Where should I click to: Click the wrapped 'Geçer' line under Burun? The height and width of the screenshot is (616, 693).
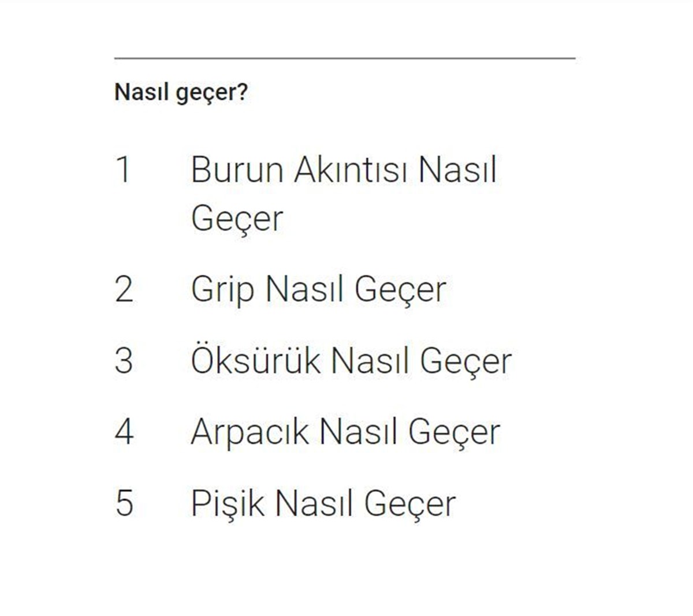(x=237, y=219)
